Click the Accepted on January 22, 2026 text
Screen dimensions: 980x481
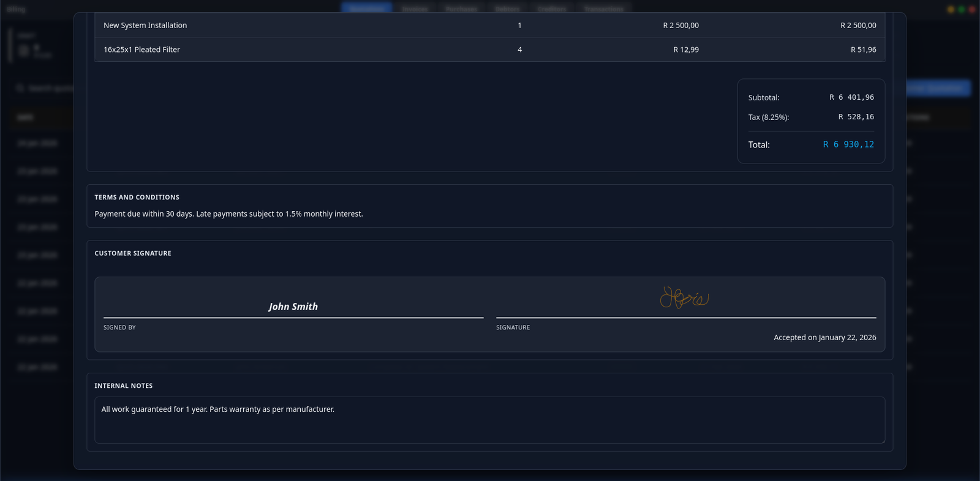824,338
